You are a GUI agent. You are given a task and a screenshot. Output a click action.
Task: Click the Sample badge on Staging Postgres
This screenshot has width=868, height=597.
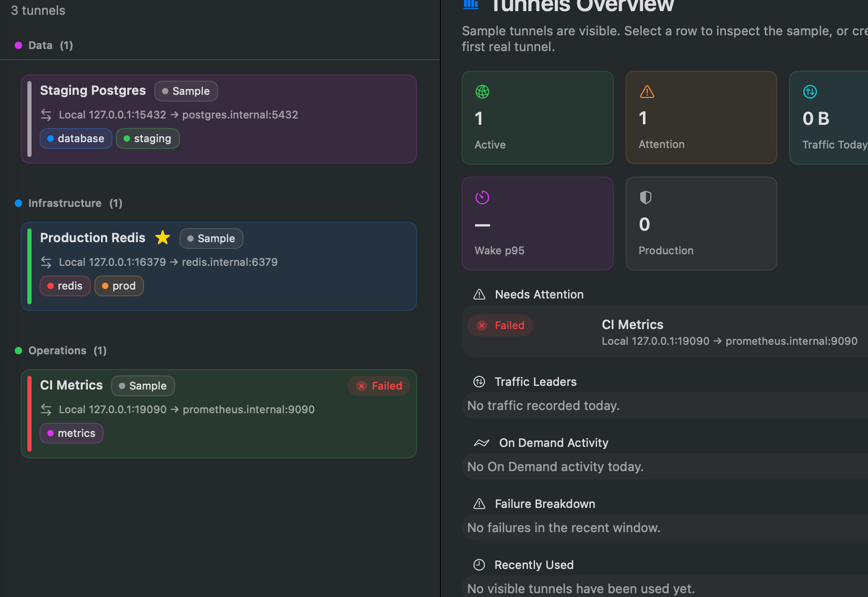186,91
